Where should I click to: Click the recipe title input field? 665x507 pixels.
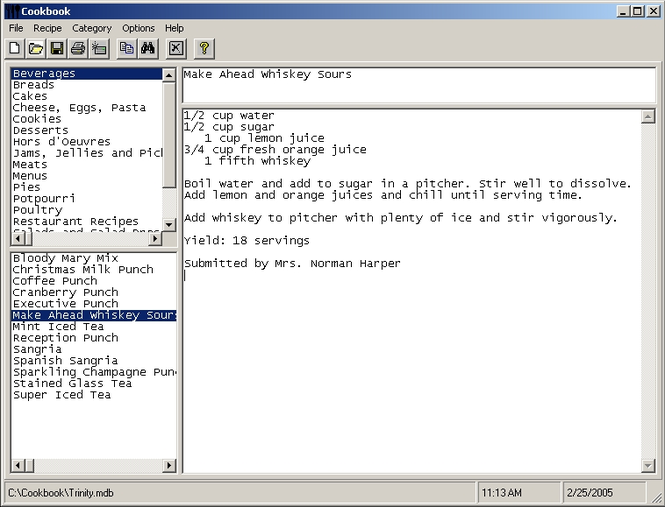click(419, 85)
